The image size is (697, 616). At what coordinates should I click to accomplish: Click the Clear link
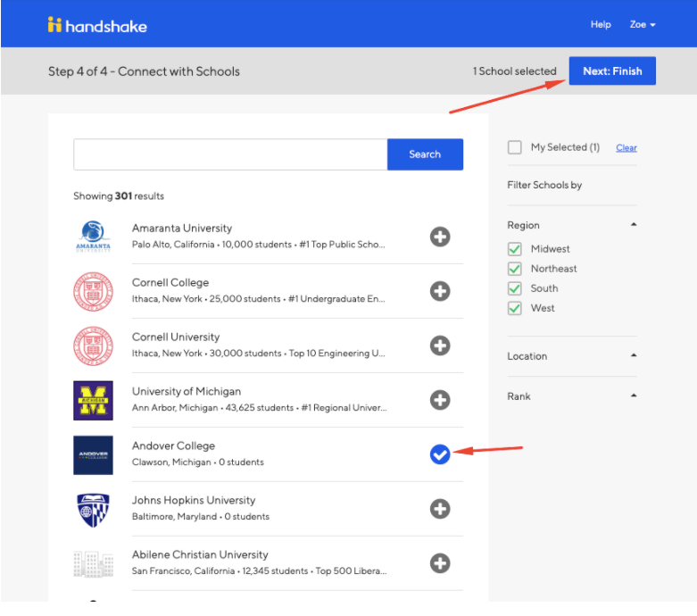626,147
